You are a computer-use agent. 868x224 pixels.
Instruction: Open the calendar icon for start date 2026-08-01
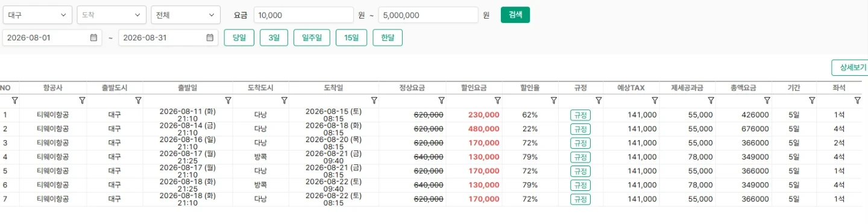point(93,37)
